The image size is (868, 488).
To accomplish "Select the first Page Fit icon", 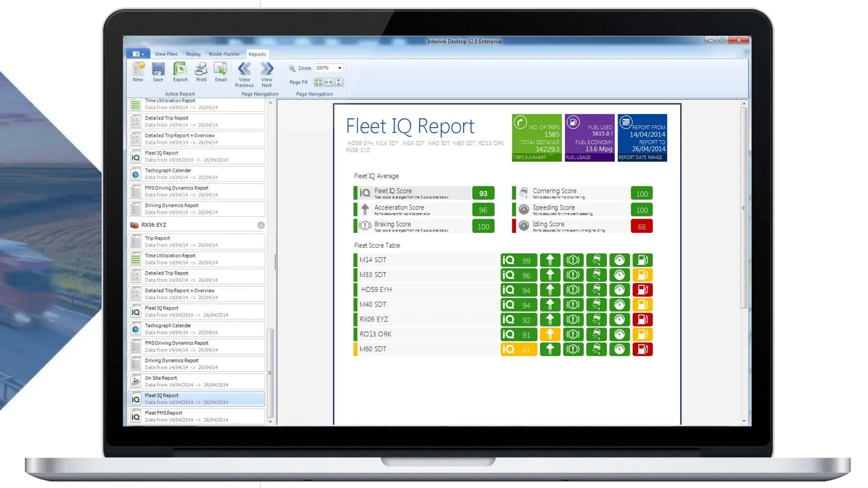I will click(x=318, y=82).
